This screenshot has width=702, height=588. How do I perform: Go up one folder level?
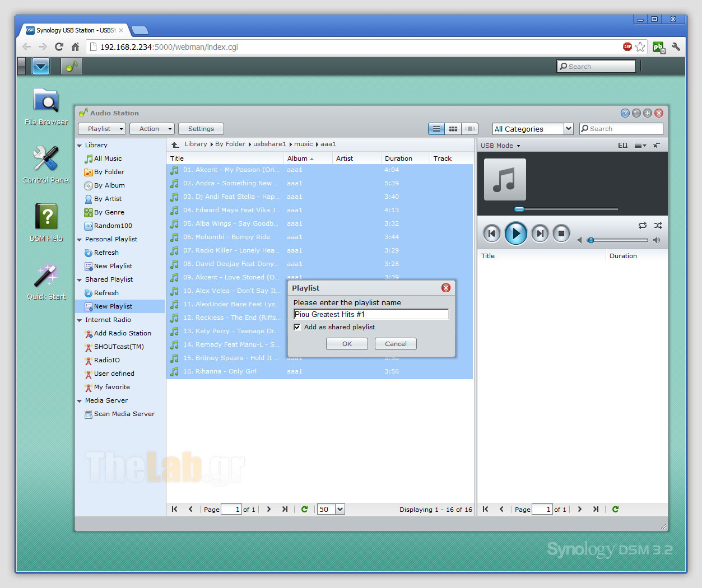pyautogui.click(x=175, y=144)
